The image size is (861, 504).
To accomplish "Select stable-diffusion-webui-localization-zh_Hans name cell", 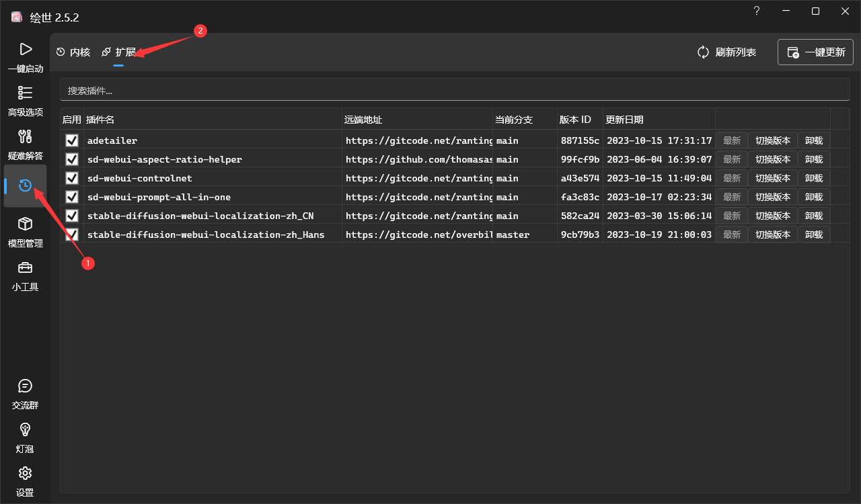I will [213, 235].
